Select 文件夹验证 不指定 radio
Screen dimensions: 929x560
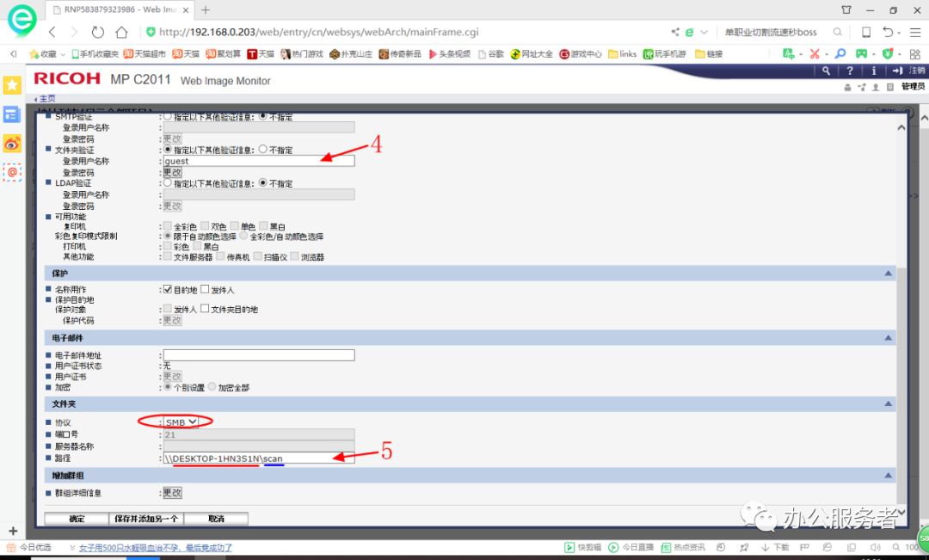click(x=262, y=150)
